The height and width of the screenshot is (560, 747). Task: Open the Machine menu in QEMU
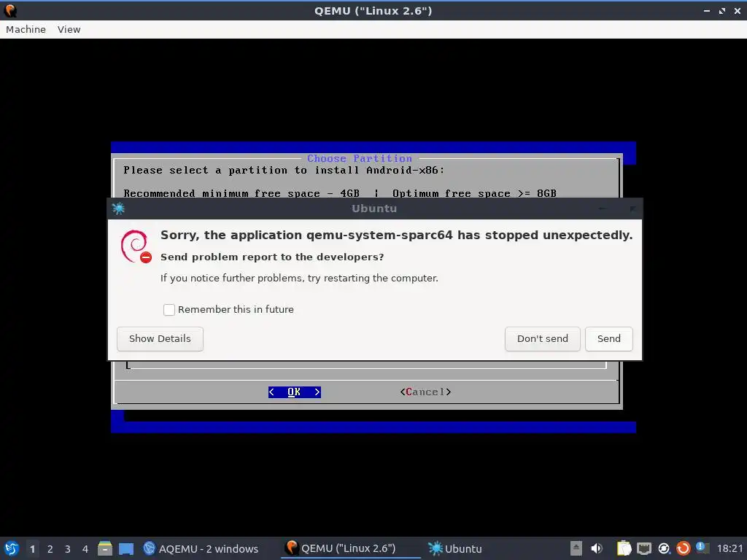pos(26,29)
